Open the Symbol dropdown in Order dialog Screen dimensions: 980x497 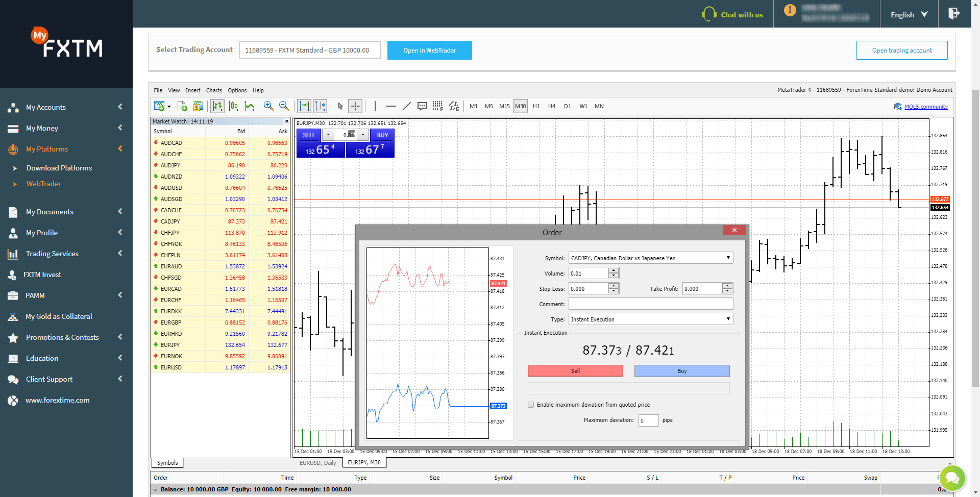651,258
